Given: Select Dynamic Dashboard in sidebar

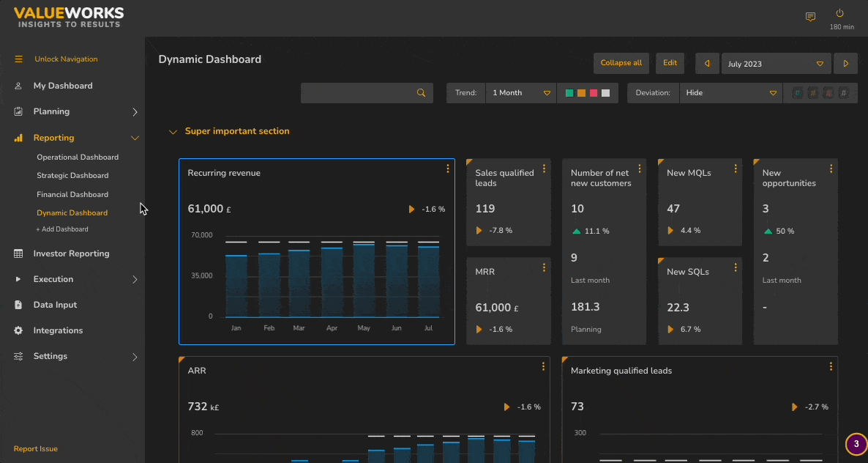Looking at the screenshot, I should click(x=72, y=212).
